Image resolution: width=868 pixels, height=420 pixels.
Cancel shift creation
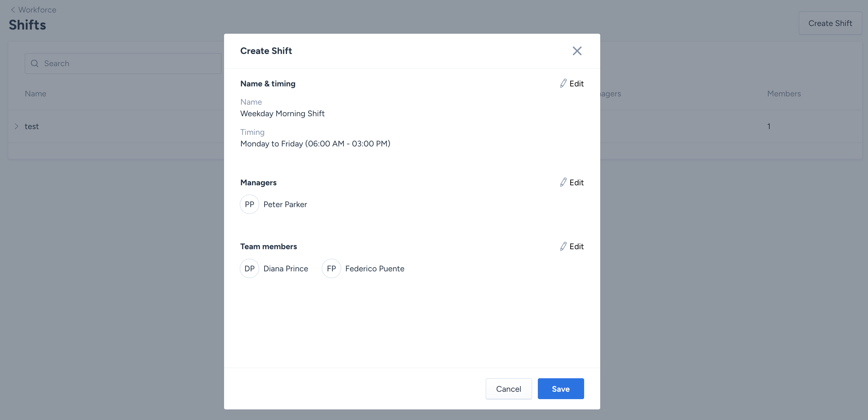pos(509,389)
